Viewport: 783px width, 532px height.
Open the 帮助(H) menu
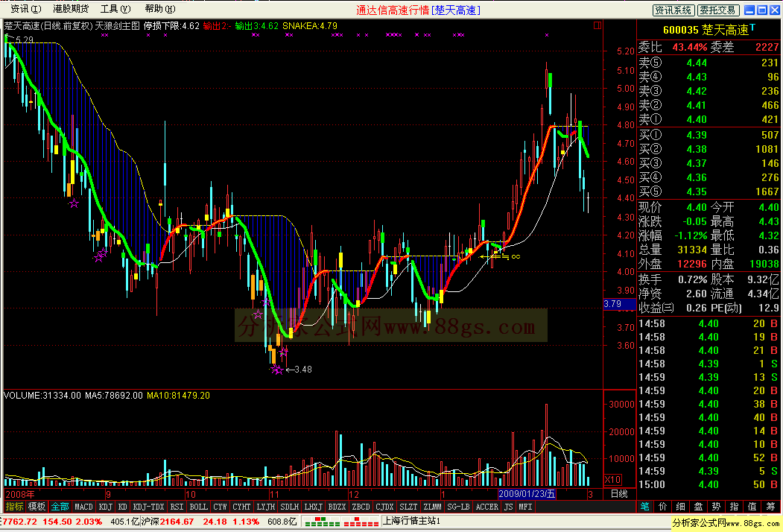coord(159,9)
